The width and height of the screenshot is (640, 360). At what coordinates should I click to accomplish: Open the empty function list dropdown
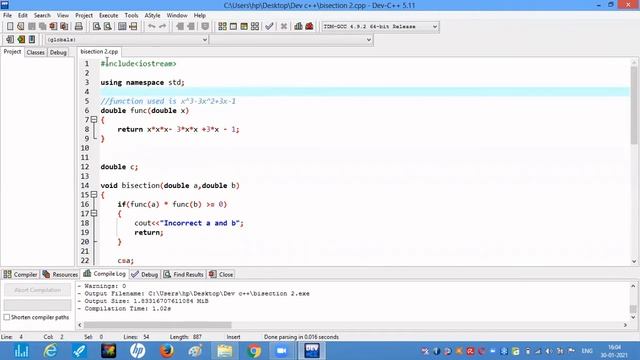point(291,40)
